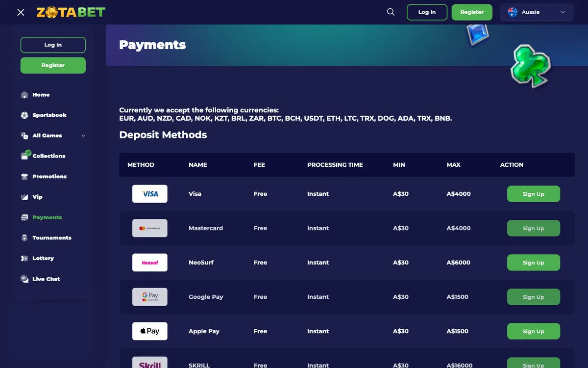Open the Aussie language dropdown
This screenshot has height=368, width=588.
pos(537,12)
